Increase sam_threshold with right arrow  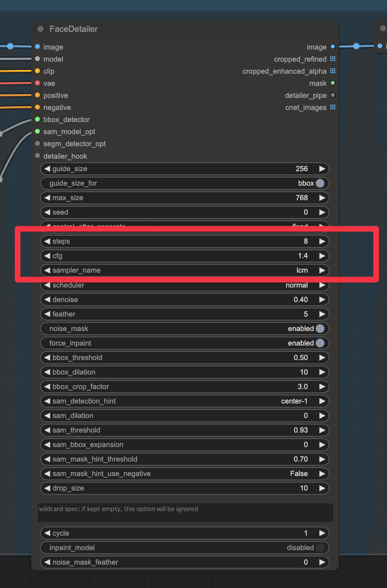tap(322, 430)
